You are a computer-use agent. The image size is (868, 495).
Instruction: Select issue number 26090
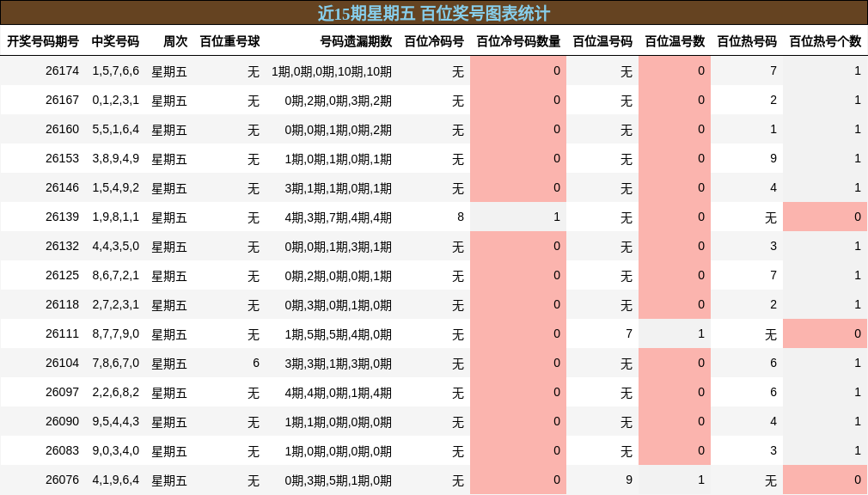(x=62, y=422)
